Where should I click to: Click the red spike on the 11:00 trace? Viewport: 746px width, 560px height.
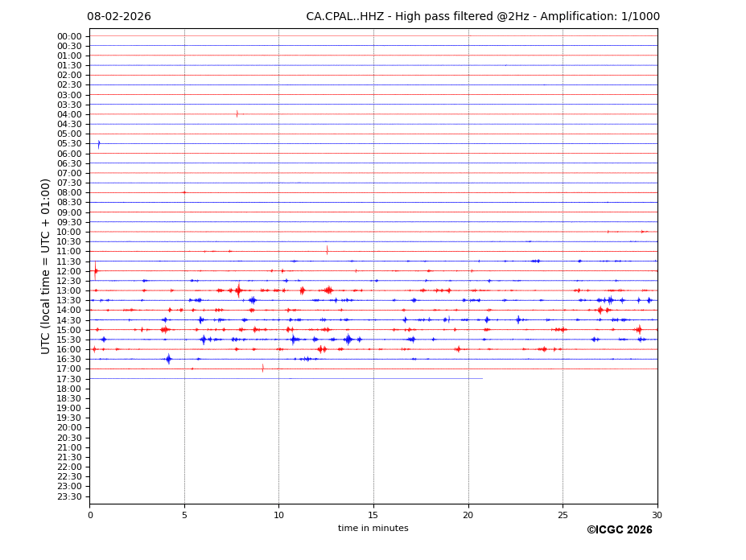(x=327, y=250)
